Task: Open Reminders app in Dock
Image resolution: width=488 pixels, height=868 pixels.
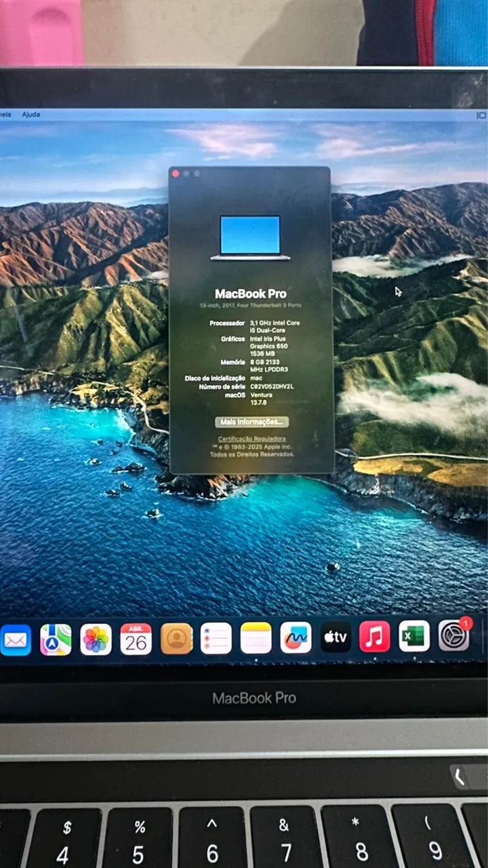Action: click(x=216, y=638)
